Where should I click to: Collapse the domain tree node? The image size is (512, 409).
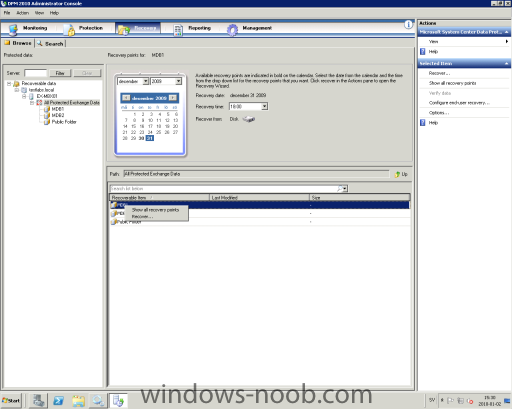pyautogui.click(x=16, y=90)
